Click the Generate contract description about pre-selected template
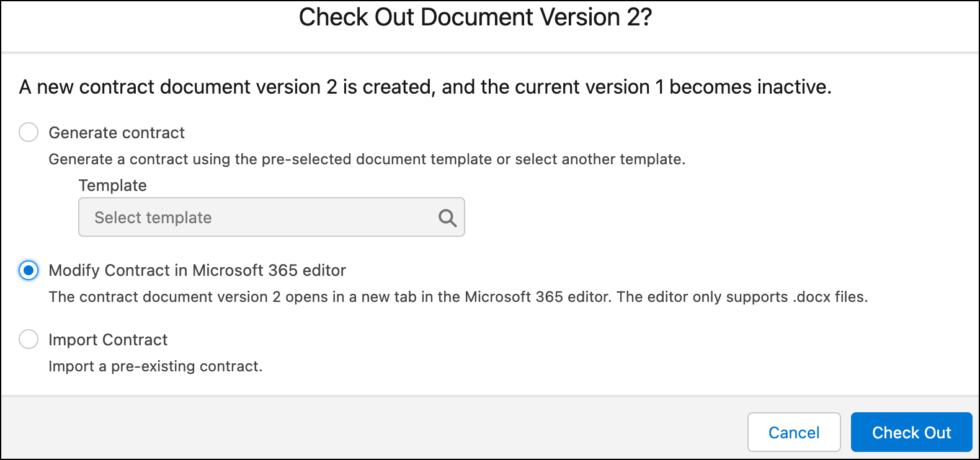 click(x=367, y=159)
